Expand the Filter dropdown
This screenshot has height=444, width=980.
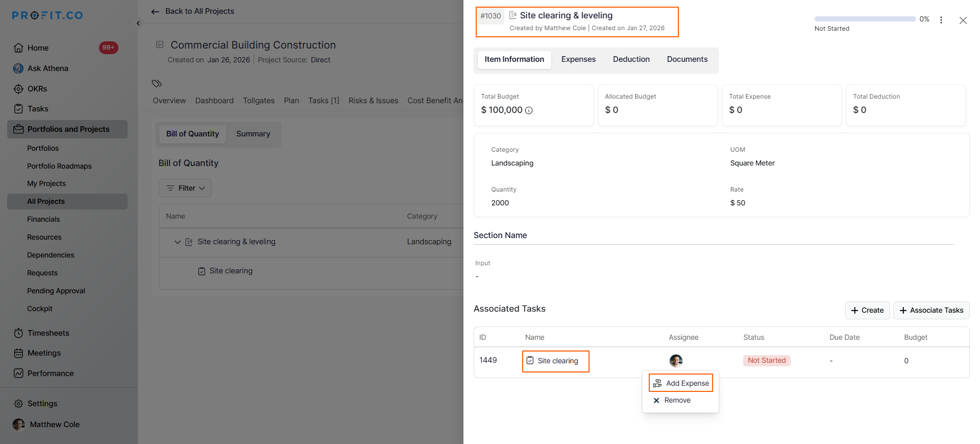[x=185, y=188]
